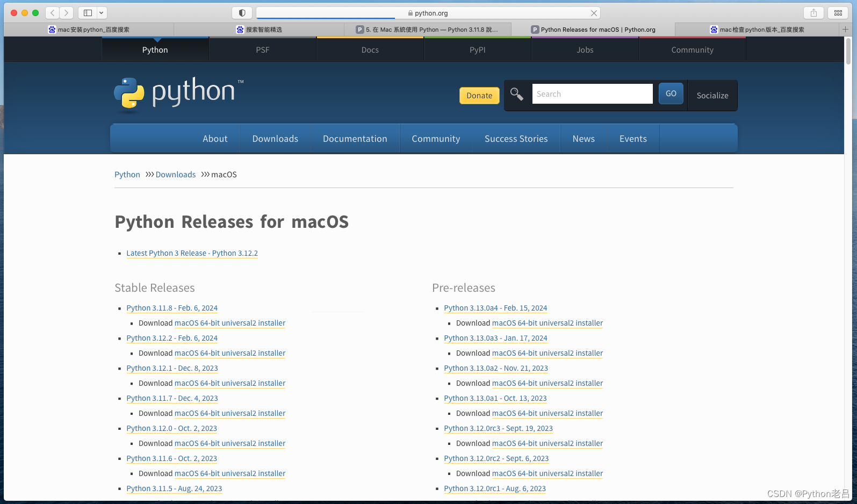Viewport: 857px width, 504px height.
Task: Click the Python breadcrumb link
Action: 127,175
